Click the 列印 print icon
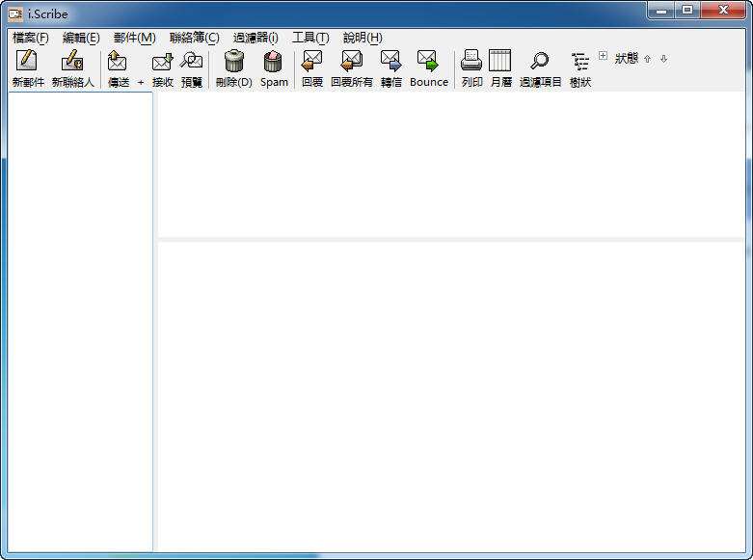 click(471, 61)
